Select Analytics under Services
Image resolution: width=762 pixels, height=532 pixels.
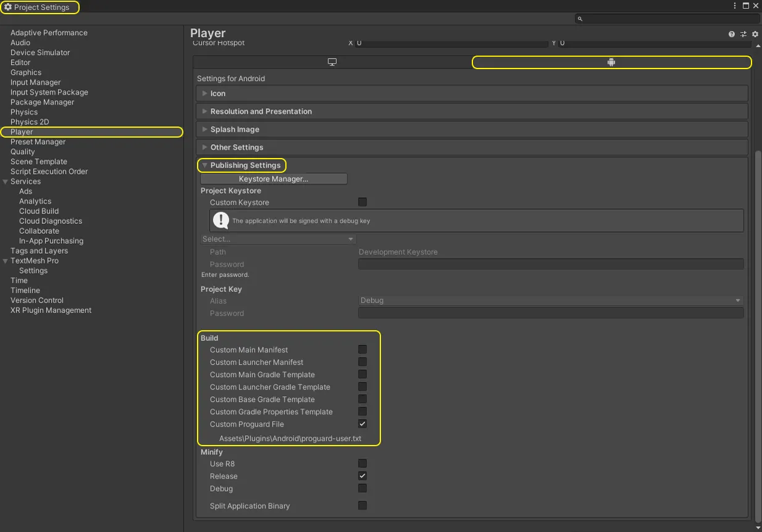point(35,201)
